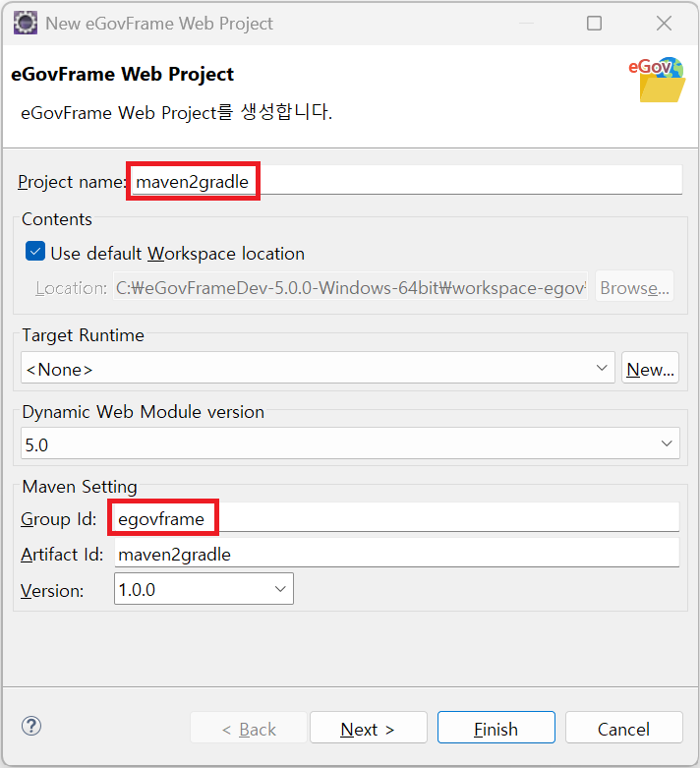The height and width of the screenshot is (768, 700).
Task: Click the disabled < Back button
Action: 249,729
